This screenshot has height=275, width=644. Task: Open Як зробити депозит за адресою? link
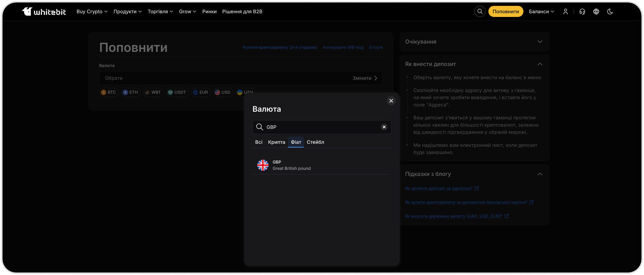pyautogui.click(x=439, y=188)
